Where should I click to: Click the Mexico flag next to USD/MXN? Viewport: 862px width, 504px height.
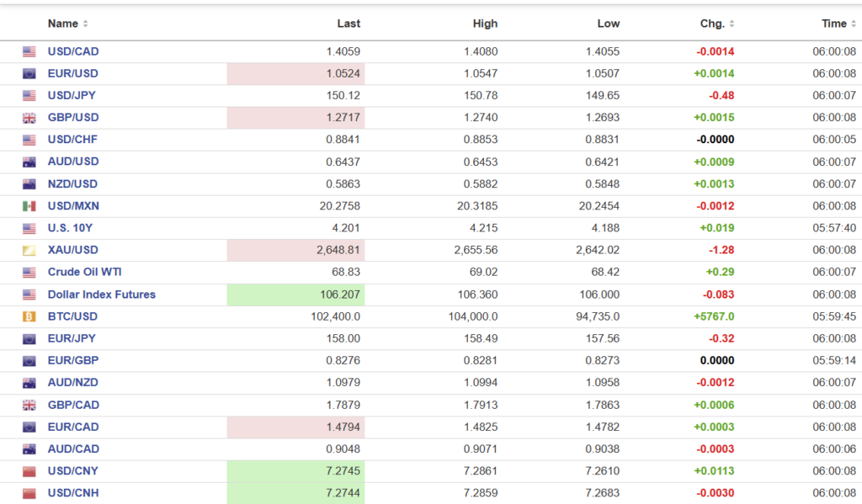click(29, 206)
